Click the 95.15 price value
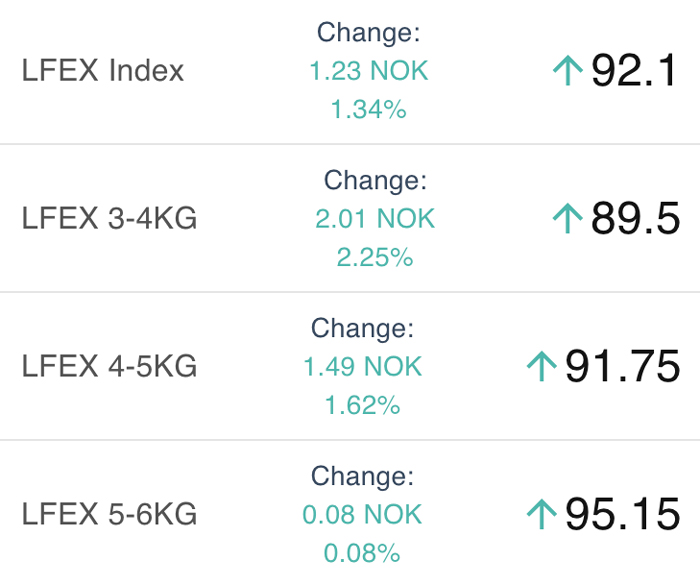The width and height of the screenshot is (700, 585). click(623, 514)
